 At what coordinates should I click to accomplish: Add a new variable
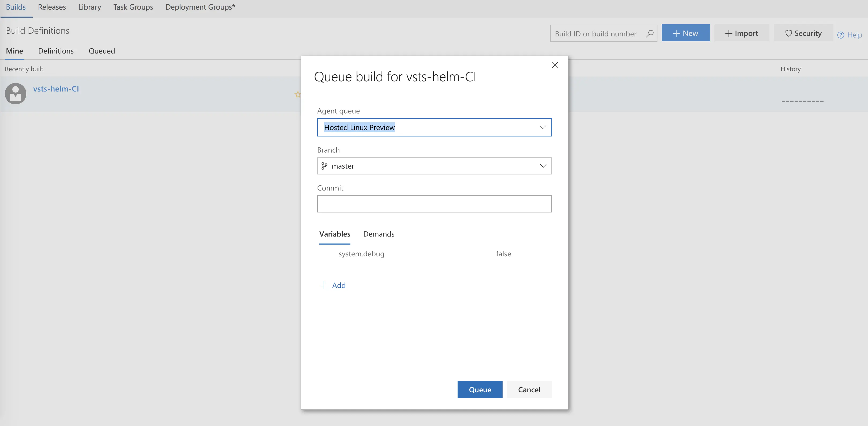point(332,285)
